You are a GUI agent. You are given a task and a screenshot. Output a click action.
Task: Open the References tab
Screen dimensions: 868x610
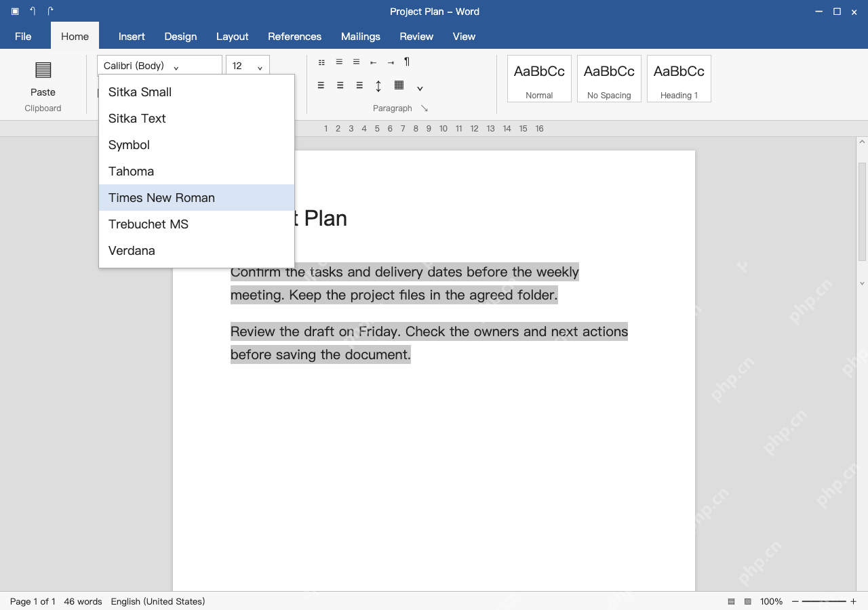[294, 37]
